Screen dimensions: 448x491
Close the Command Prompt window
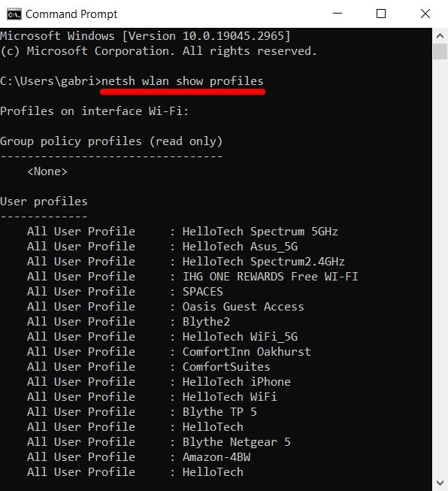pos(425,14)
